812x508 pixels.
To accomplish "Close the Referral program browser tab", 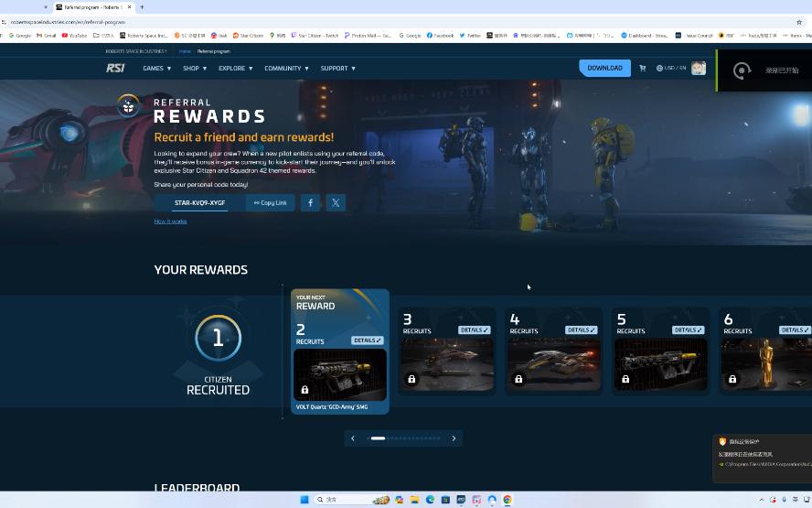I will [130, 7].
